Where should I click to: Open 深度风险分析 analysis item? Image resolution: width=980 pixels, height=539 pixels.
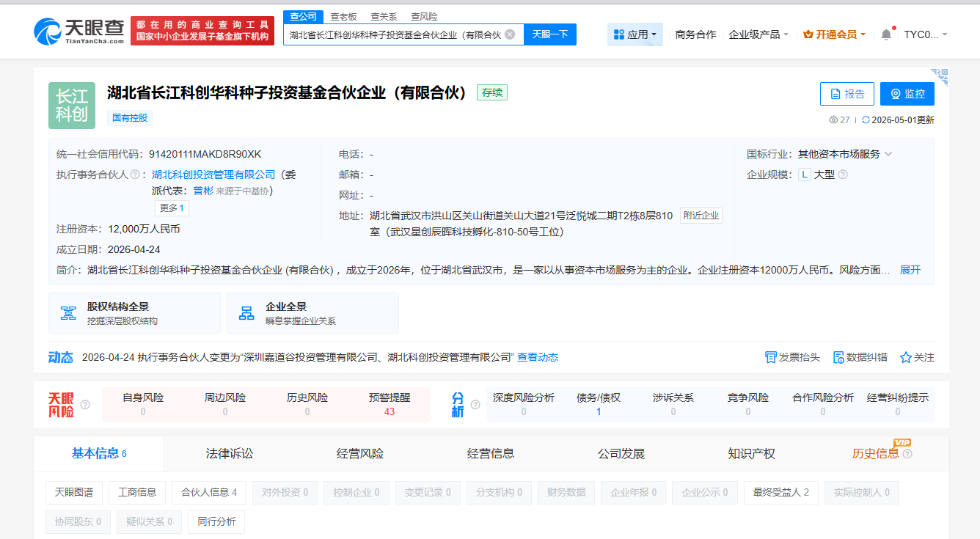[x=524, y=404]
